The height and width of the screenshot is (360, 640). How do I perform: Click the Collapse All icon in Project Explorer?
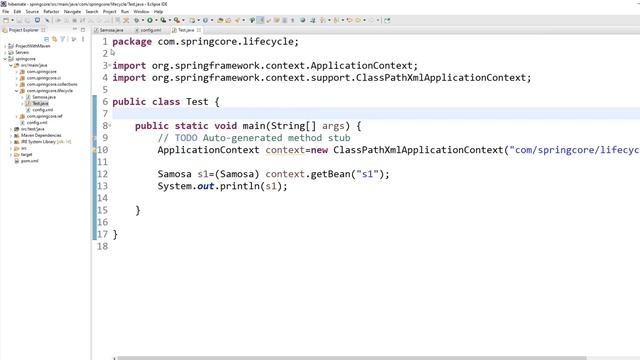(47, 39)
